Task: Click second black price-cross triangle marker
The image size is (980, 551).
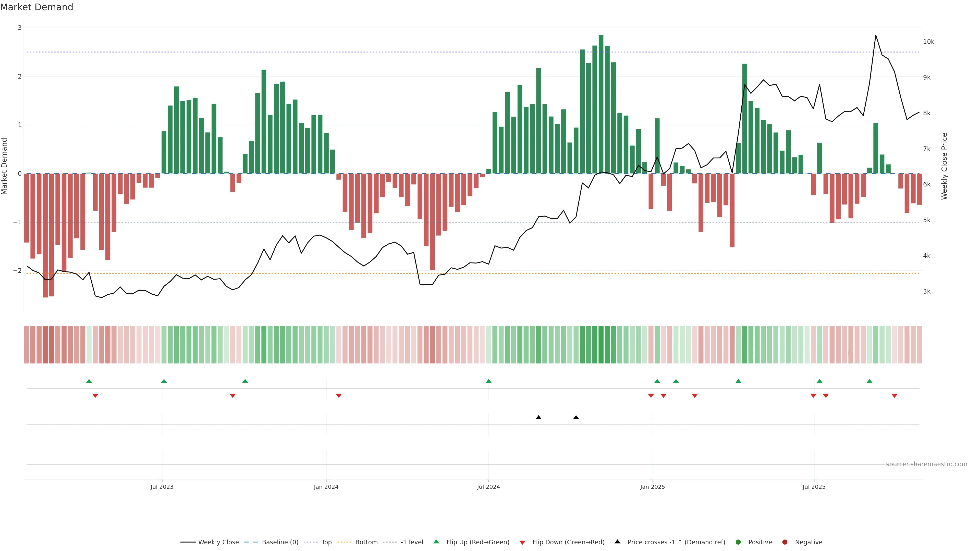Action: click(576, 418)
